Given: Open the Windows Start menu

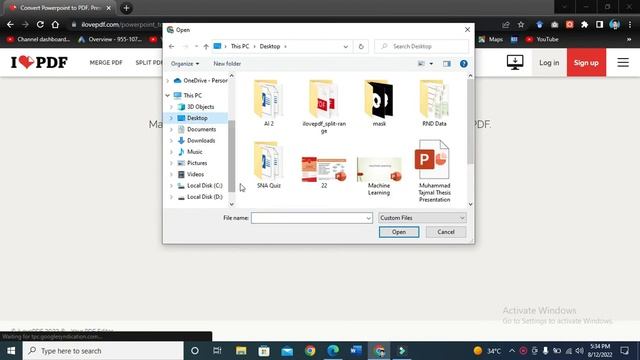Looking at the screenshot, I should tap(11, 351).
